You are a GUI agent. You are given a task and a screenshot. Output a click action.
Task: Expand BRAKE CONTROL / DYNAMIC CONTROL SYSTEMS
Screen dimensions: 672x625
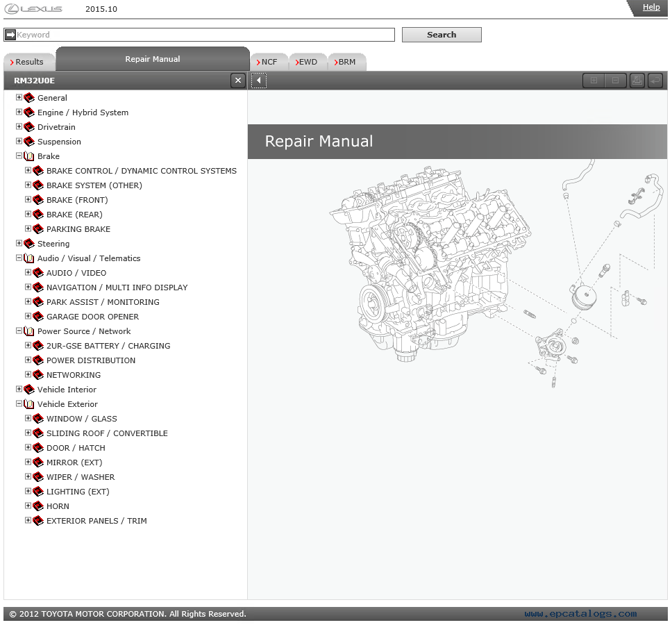pos(28,170)
